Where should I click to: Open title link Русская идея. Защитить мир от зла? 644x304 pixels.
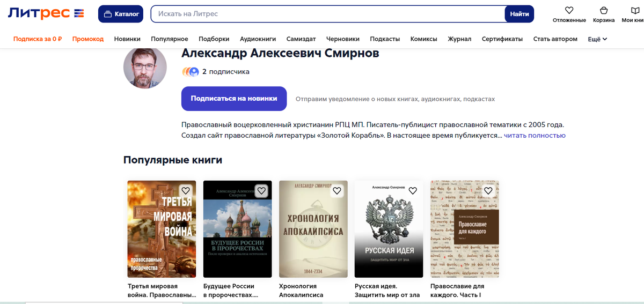387,291
